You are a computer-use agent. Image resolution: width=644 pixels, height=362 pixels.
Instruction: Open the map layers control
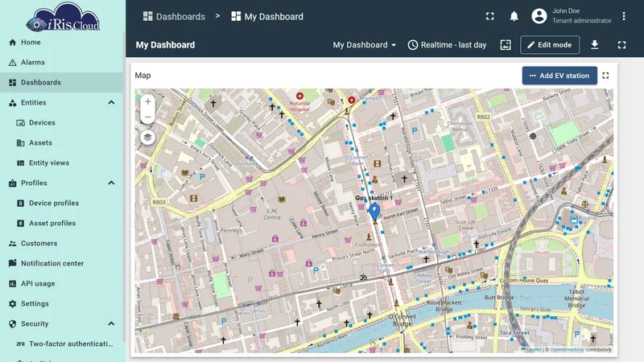[x=148, y=137]
